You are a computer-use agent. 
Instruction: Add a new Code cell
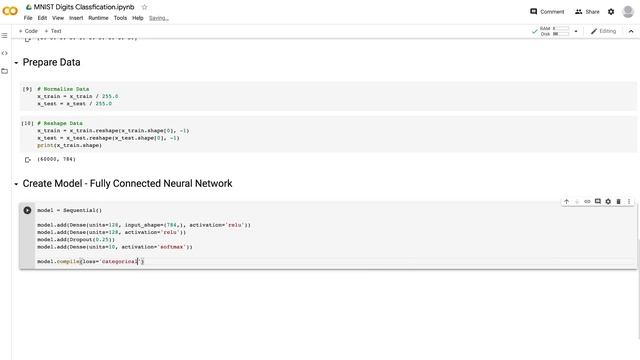pyautogui.click(x=28, y=31)
